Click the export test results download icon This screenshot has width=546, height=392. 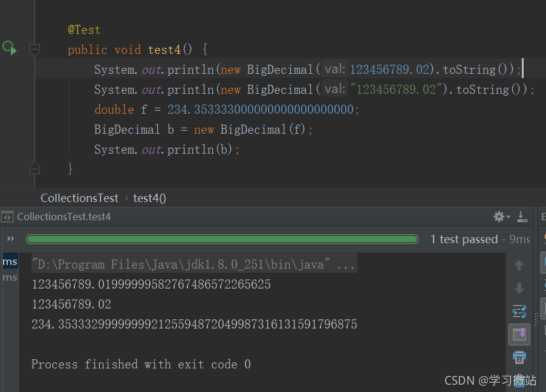(522, 217)
